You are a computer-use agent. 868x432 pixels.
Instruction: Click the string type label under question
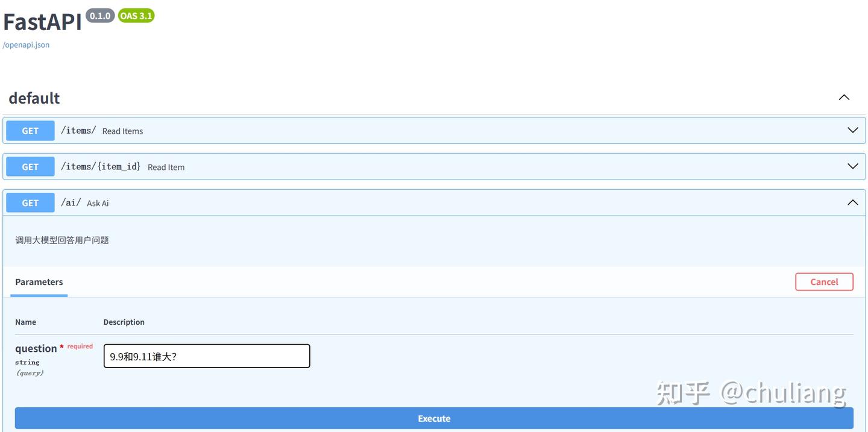pos(27,362)
